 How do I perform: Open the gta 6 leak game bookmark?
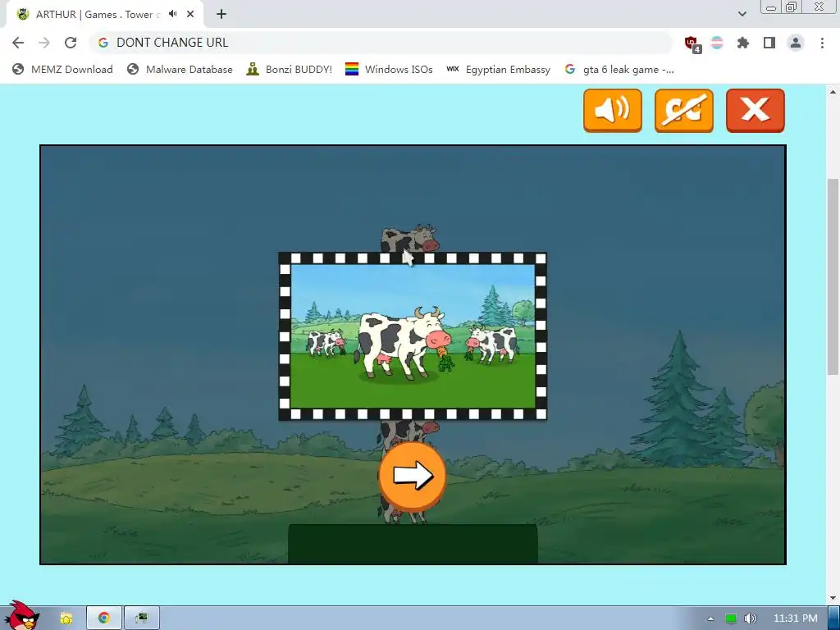click(x=620, y=70)
